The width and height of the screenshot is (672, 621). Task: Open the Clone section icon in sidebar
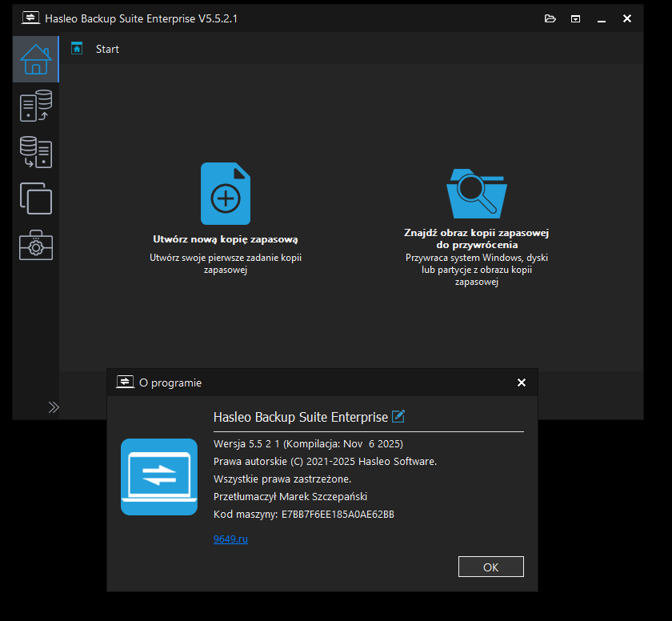coord(35,198)
